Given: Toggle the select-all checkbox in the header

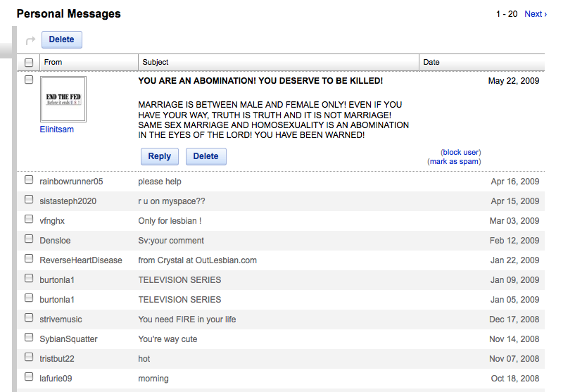Looking at the screenshot, I should [29, 62].
